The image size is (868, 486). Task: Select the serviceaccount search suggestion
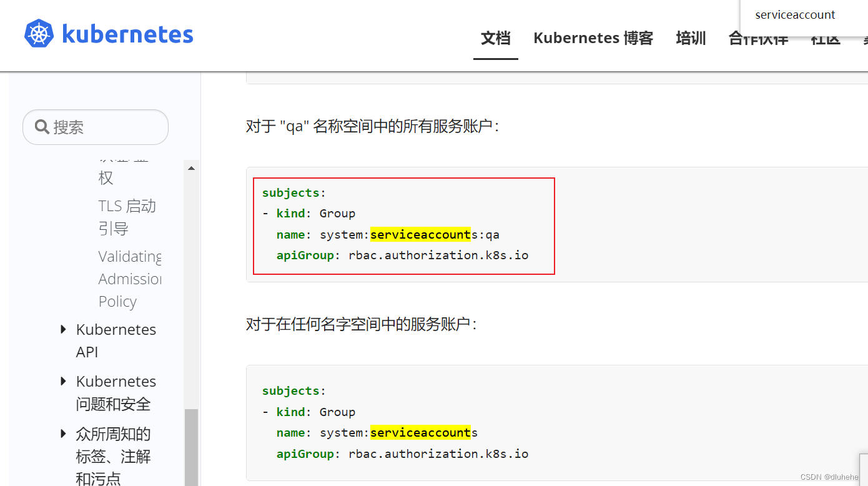(x=795, y=14)
